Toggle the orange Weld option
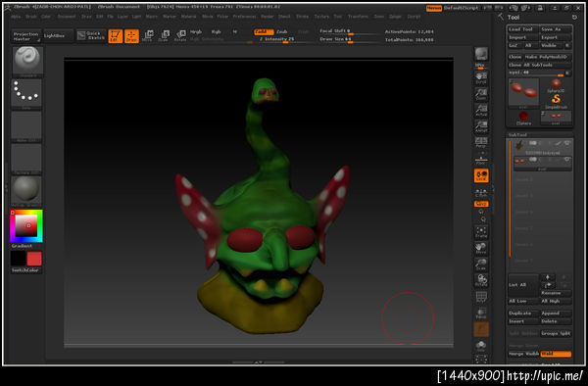588x386 pixels. click(x=556, y=354)
